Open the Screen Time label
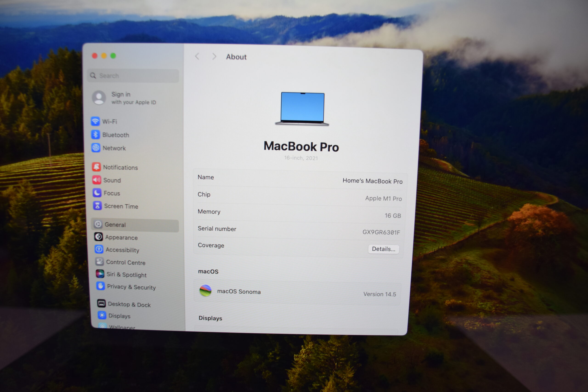Viewport: 588px width, 392px height. point(121,206)
